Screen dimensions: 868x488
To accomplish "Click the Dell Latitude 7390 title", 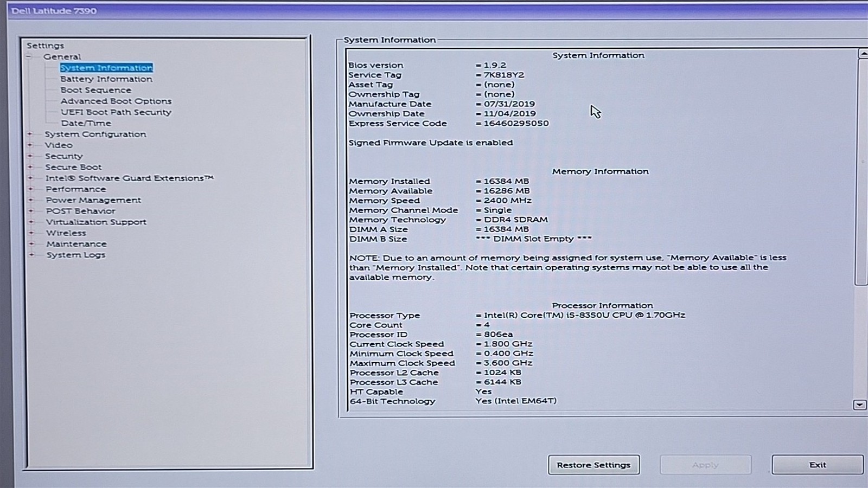I will [54, 11].
